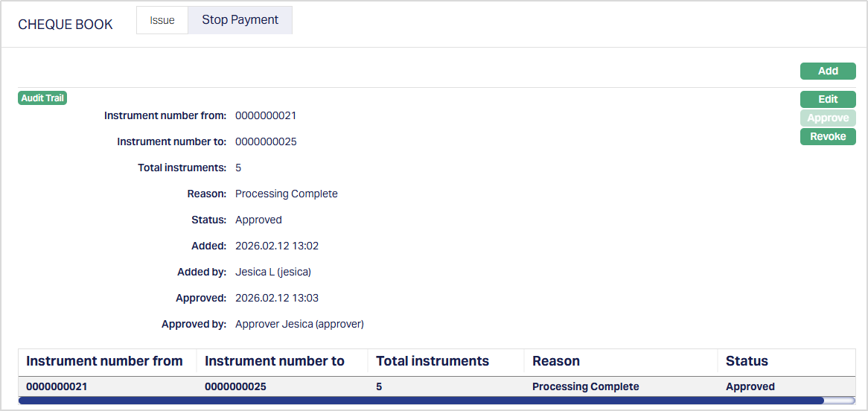Click the Add button
The height and width of the screenshot is (411, 868).
(x=828, y=71)
